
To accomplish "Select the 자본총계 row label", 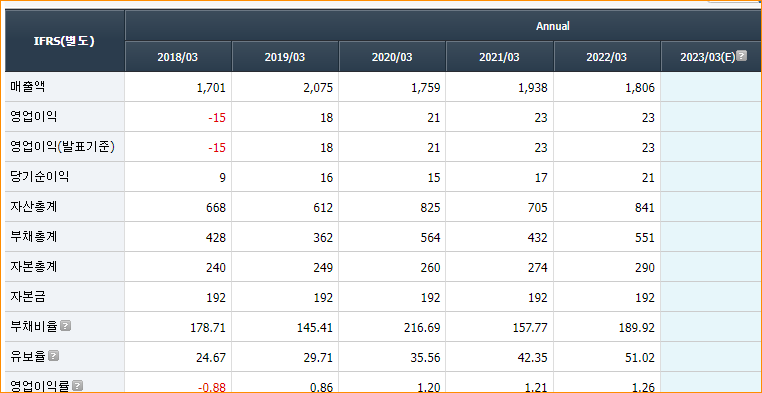I will [x=34, y=267].
